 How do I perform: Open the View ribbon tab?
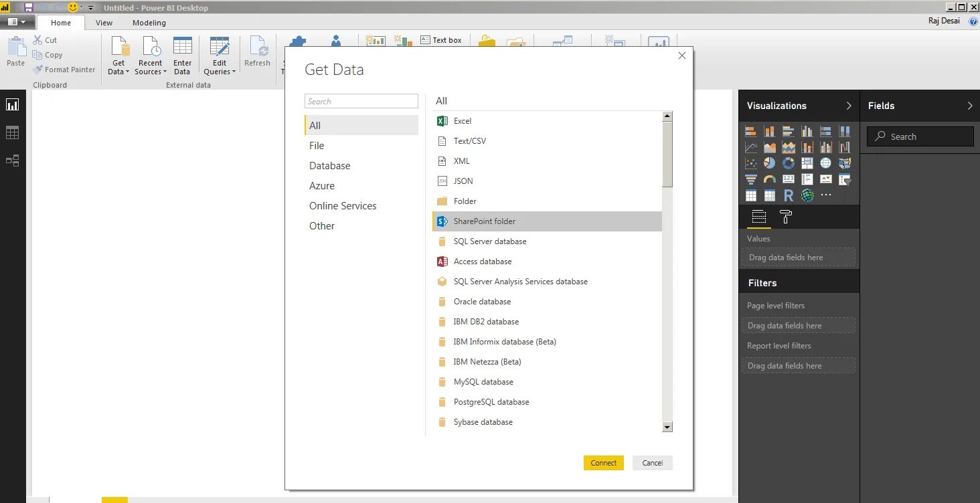[104, 23]
